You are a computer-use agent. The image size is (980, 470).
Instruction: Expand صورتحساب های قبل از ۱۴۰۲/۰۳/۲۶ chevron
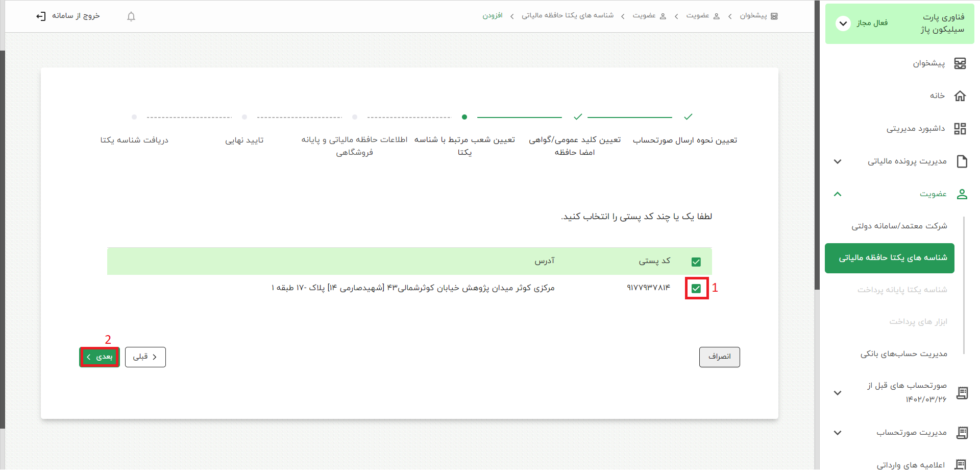click(838, 393)
